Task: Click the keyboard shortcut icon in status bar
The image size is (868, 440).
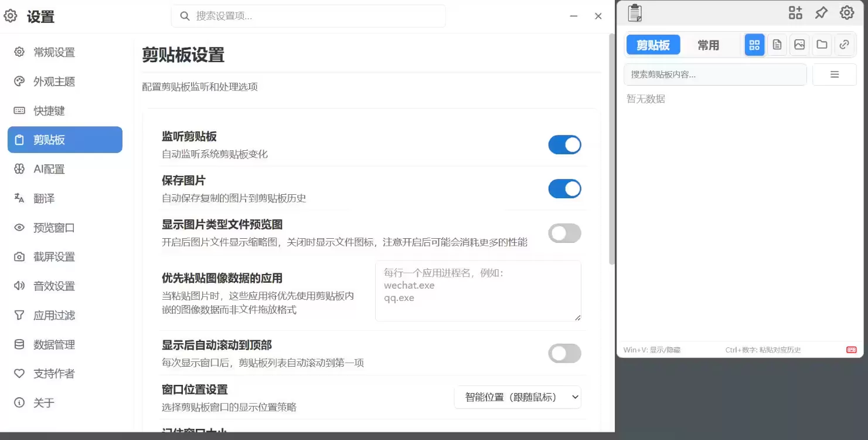Action: click(x=850, y=349)
